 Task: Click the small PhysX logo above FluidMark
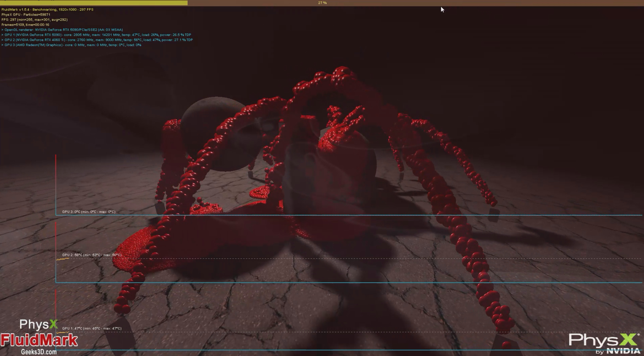coord(39,324)
